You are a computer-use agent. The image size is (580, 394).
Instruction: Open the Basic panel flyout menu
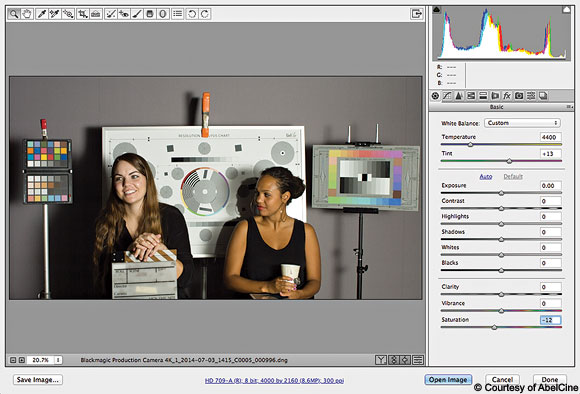tap(569, 107)
